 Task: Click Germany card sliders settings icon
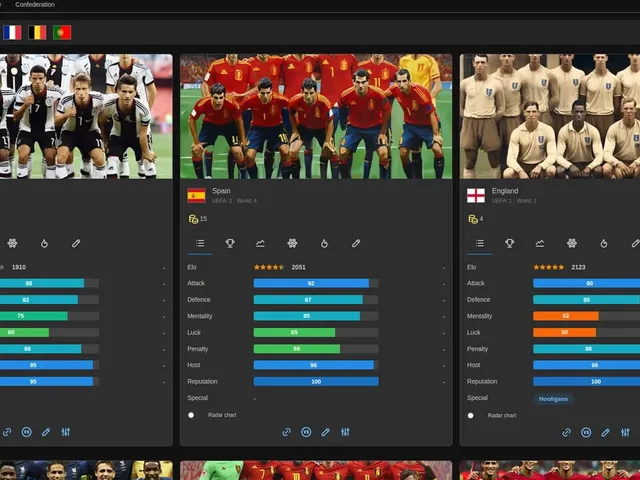click(66, 432)
